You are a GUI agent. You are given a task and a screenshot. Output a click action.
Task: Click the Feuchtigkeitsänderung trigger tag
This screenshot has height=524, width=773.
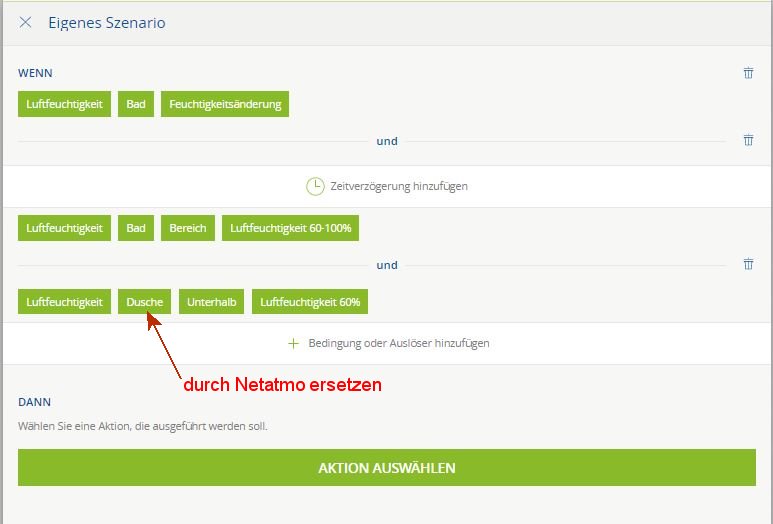pos(225,104)
